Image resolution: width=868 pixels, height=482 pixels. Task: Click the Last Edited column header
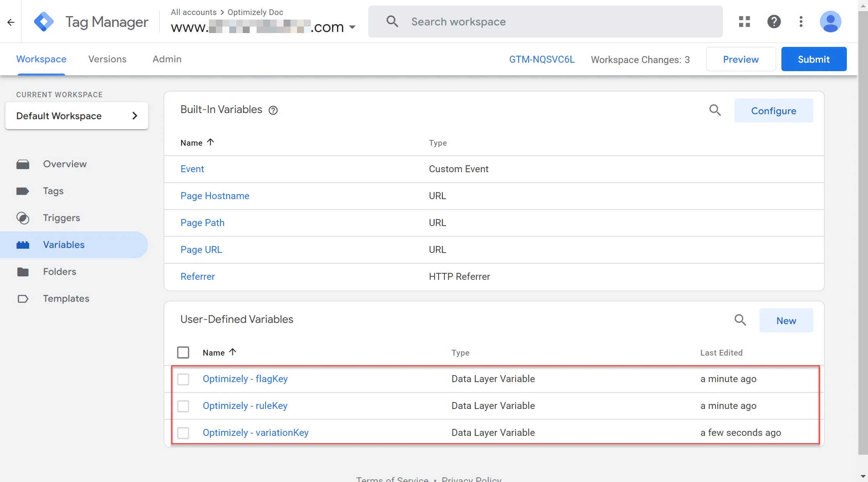coord(721,353)
